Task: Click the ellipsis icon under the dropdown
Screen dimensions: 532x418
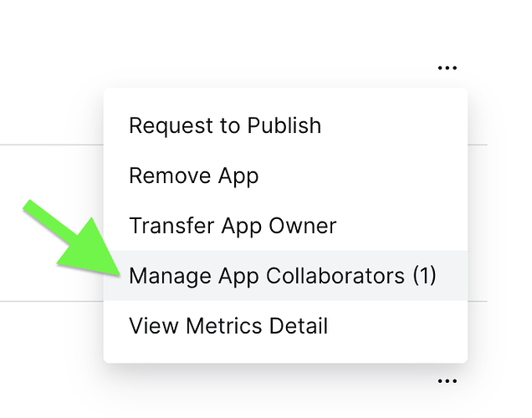Action: pyautogui.click(x=448, y=381)
